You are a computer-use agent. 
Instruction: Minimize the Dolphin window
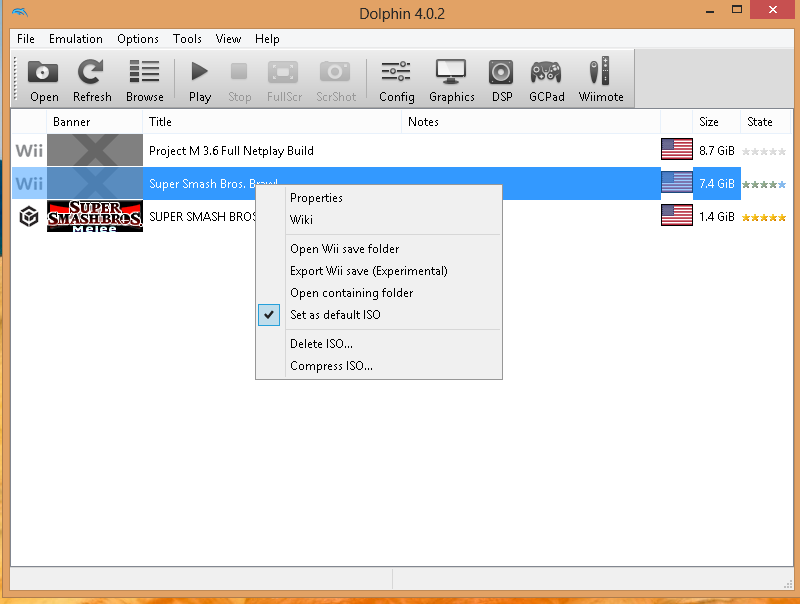click(x=710, y=11)
